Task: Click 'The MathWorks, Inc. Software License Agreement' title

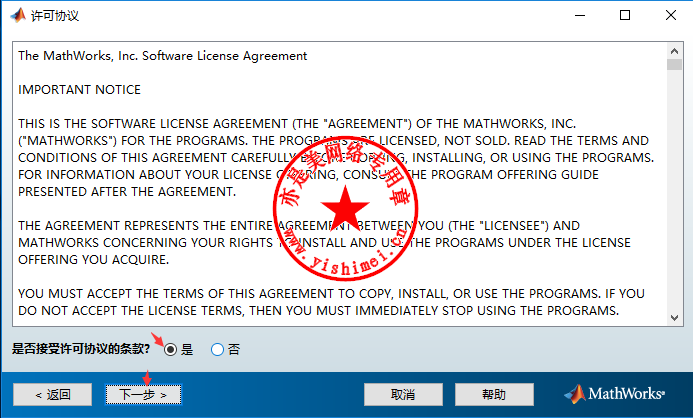Action: coord(163,56)
